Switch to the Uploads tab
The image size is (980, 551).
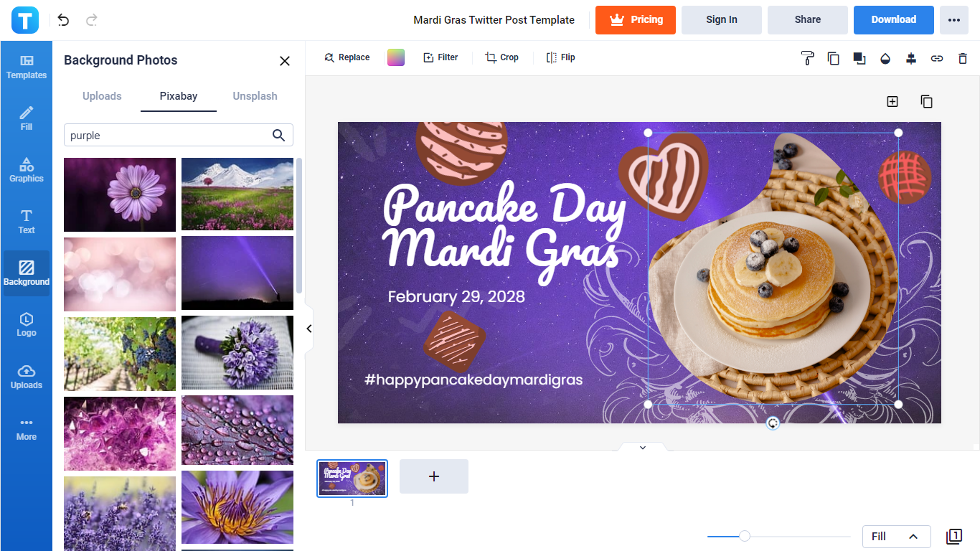(x=102, y=96)
